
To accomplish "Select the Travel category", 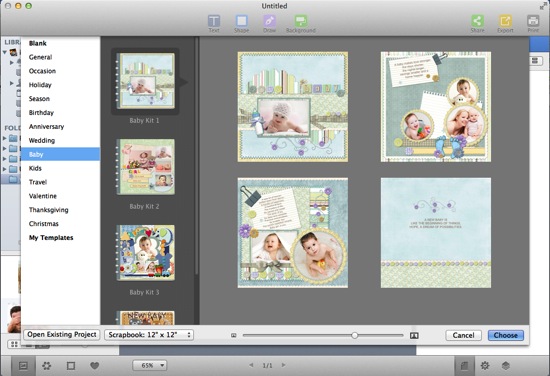I will pyautogui.click(x=38, y=182).
